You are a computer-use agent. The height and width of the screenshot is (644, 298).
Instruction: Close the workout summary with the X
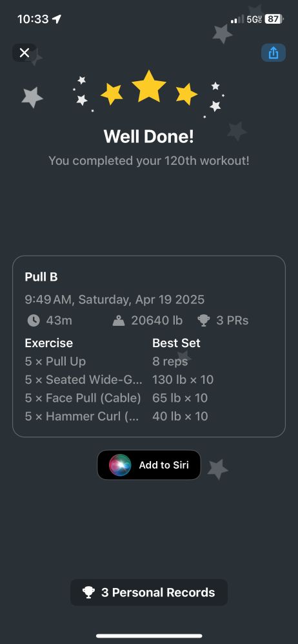[25, 53]
